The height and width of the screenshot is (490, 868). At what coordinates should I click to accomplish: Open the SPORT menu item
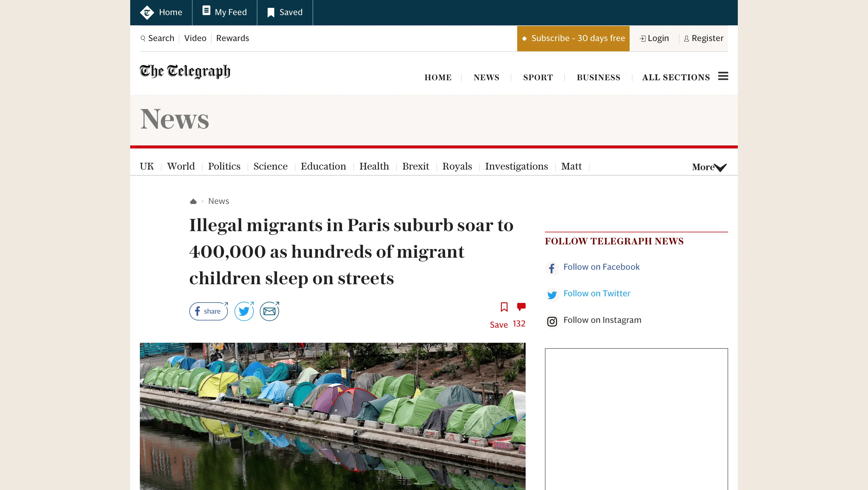tap(538, 77)
